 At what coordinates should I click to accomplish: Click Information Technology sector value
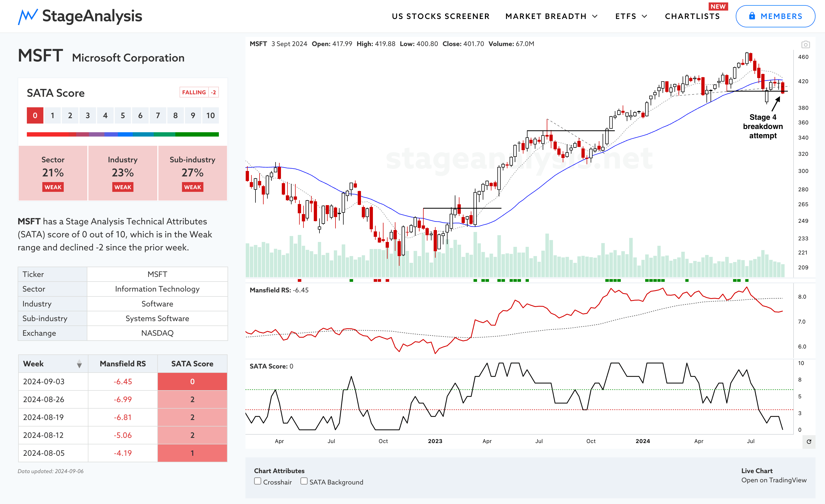[157, 289]
